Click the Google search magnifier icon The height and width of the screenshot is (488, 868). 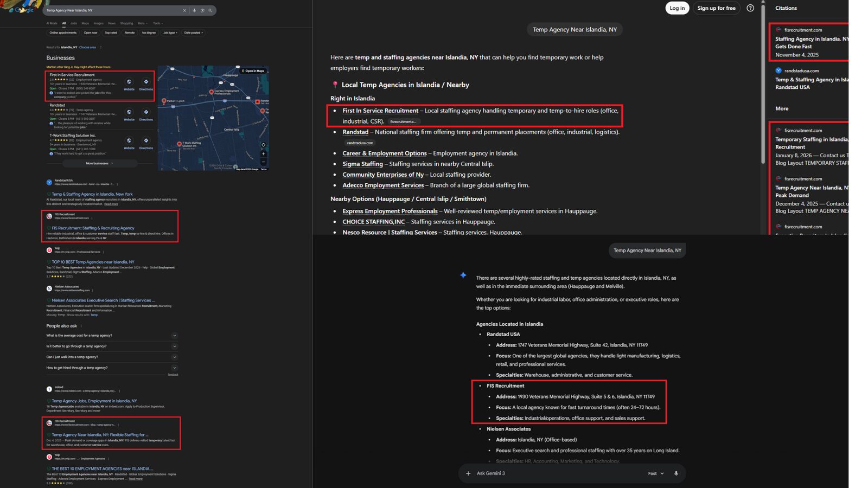pyautogui.click(x=210, y=10)
